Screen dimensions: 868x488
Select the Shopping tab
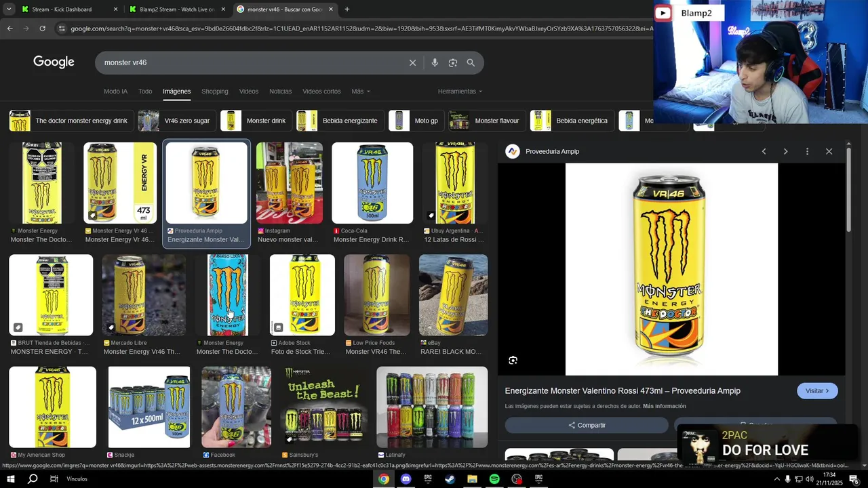coord(215,91)
